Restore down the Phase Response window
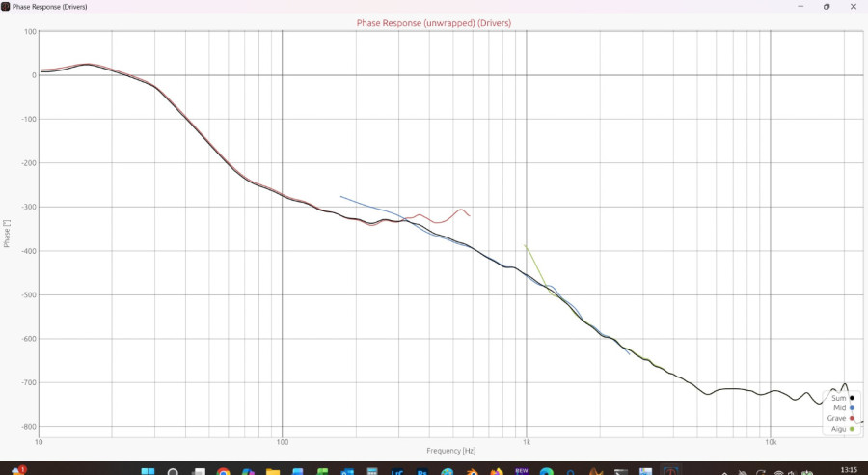This screenshot has height=475, width=868. click(x=827, y=6)
